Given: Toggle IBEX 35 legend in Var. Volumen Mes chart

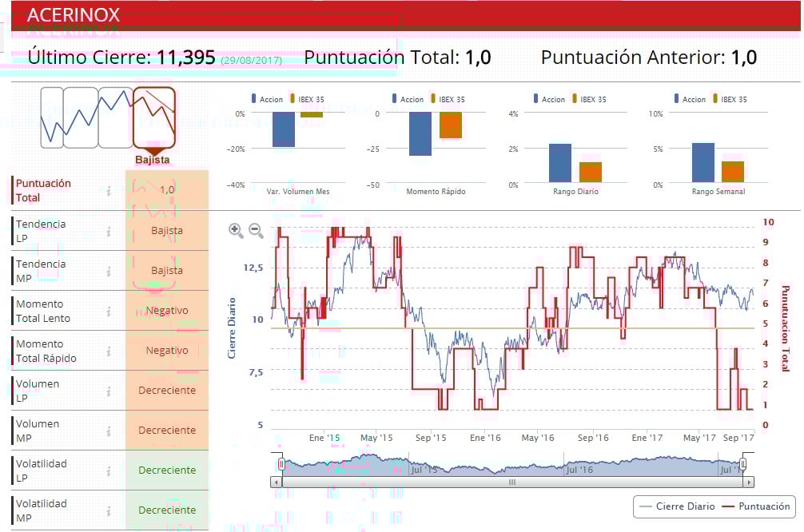Looking at the screenshot, I should coord(307,99).
